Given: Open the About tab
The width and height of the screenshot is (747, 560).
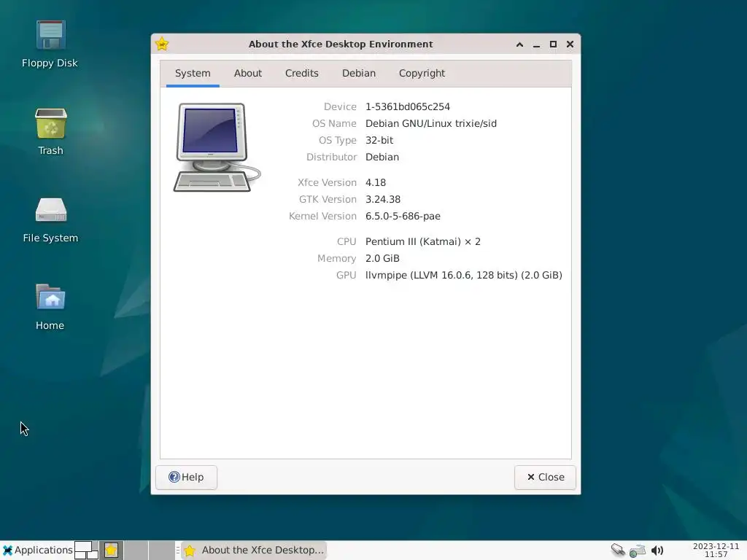Looking at the screenshot, I should coord(248,74).
